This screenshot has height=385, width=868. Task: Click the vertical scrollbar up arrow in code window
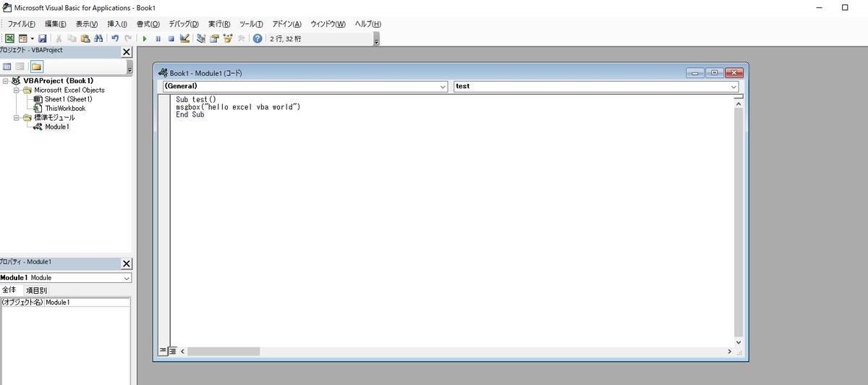coord(738,104)
